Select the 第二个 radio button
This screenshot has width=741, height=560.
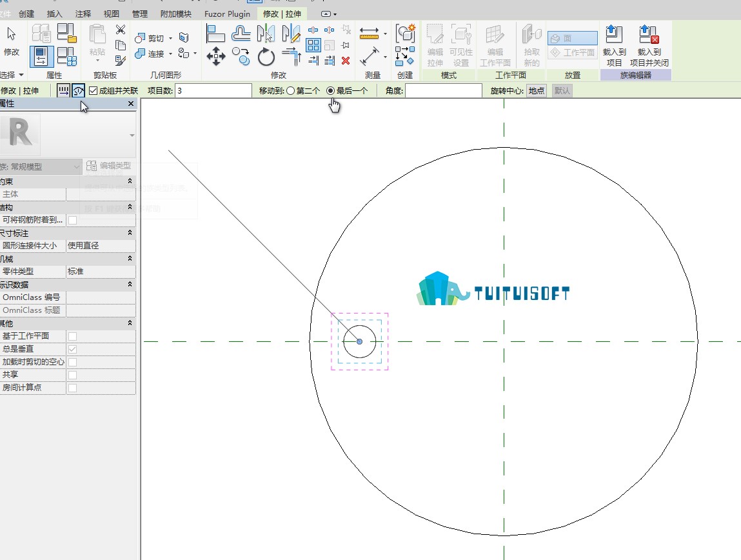290,91
